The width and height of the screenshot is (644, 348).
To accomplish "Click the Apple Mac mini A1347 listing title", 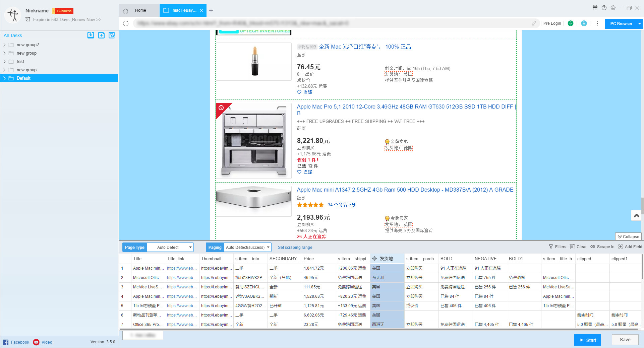I will 405,190.
